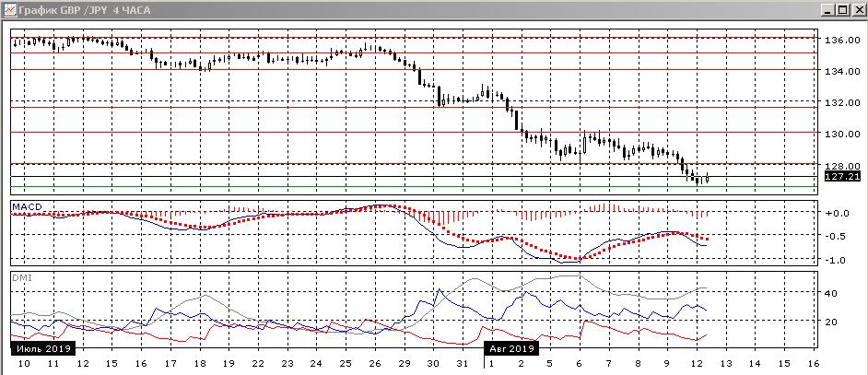This screenshot has width=868, height=375.
Task: Click the last candlestick on the price chart
Action: coord(707,177)
